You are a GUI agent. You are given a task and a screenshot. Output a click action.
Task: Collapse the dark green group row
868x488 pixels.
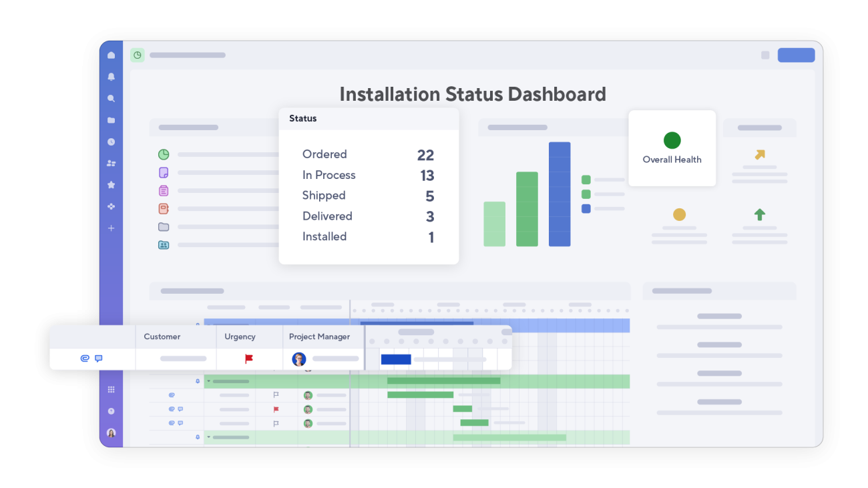(208, 381)
